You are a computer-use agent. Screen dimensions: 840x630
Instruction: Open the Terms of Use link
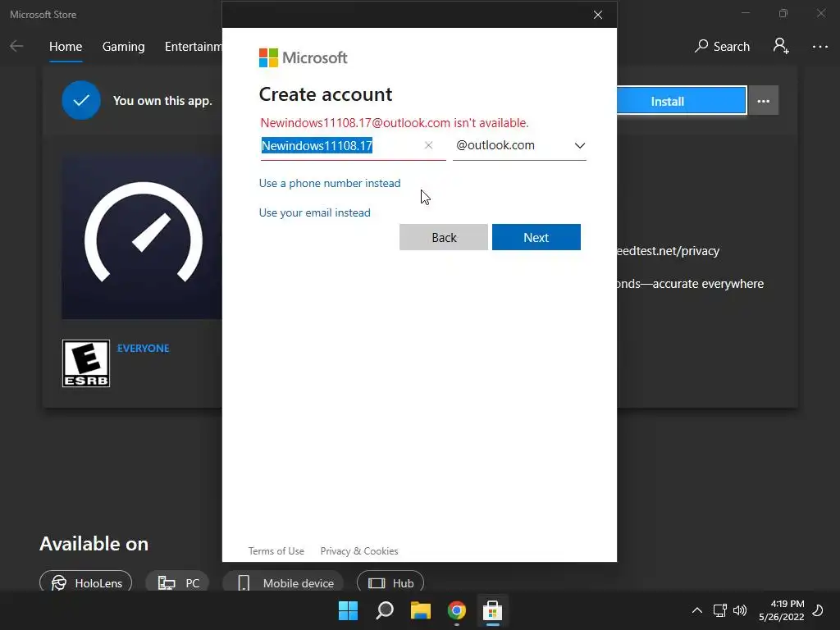(276, 550)
